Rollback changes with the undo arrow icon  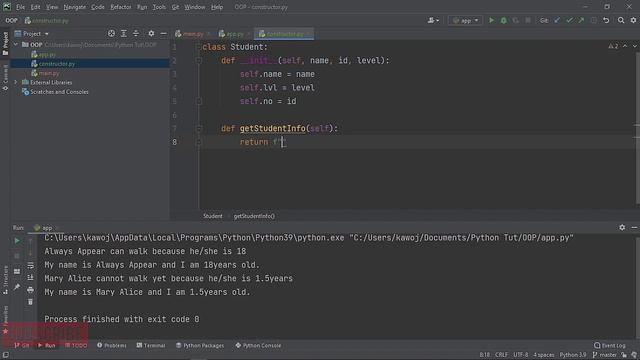click(607, 20)
